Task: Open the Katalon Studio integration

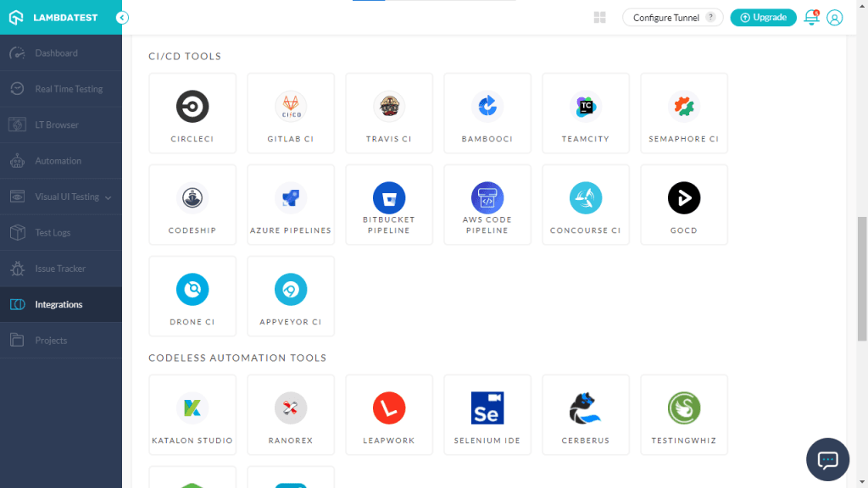Action: pyautogui.click(x=192, y=414)
